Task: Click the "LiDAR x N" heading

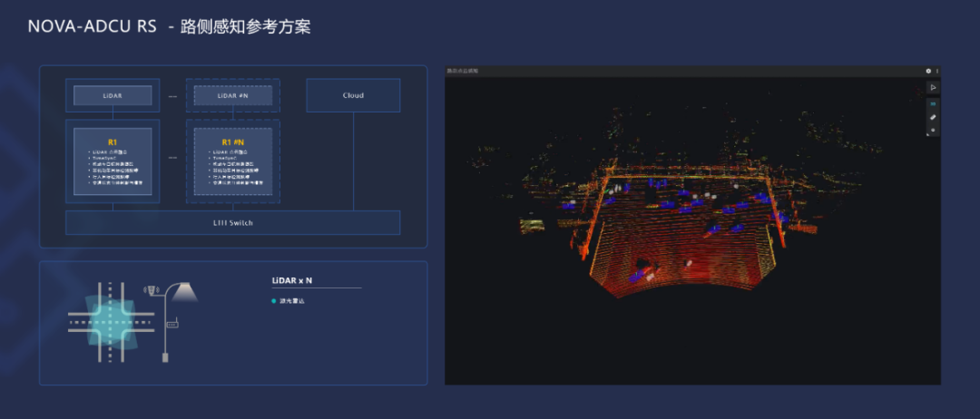Action: click(x=292, y=281)
